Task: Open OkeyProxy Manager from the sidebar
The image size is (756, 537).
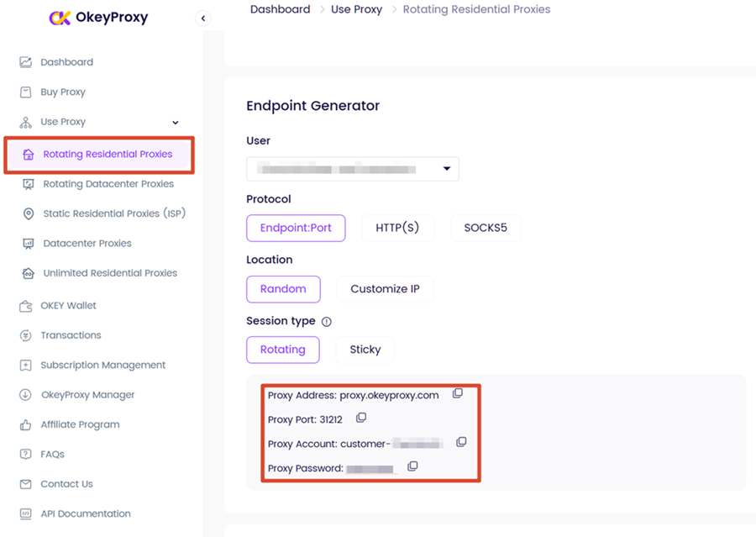Action: (x=87, y=395)
